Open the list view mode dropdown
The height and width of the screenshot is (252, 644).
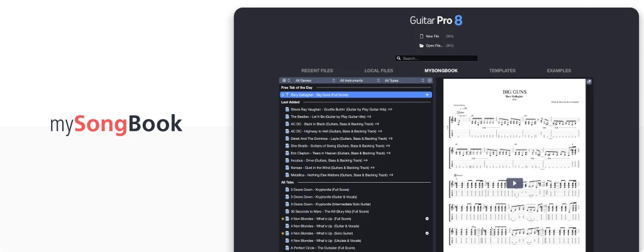pos(286,80)
